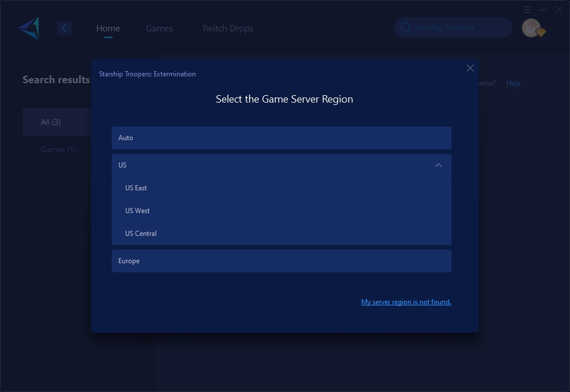This screenshot has height=392, width=570.
Task: Switch to the Games tab
Action: 159,28
